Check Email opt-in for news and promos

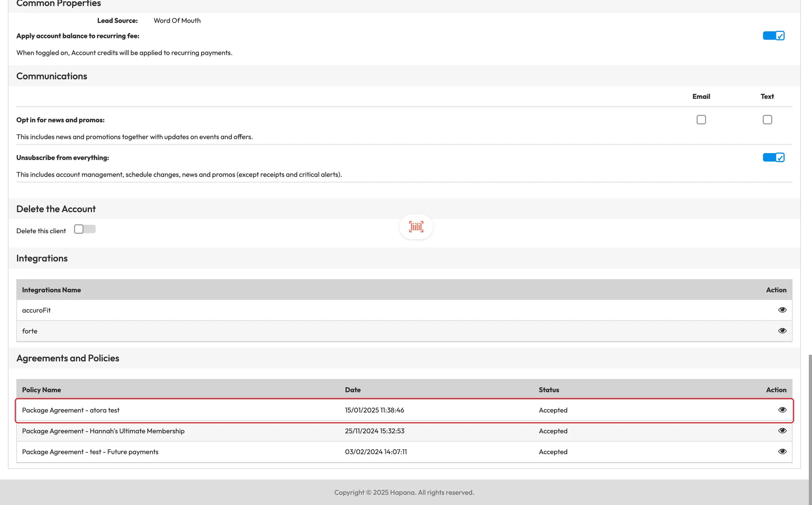[701, 120]
